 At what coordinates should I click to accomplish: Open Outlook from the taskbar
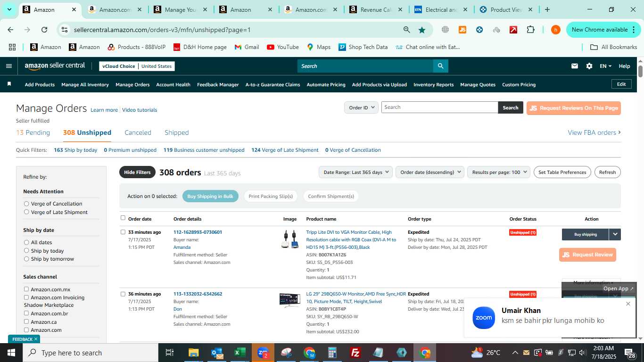(217, 353)
